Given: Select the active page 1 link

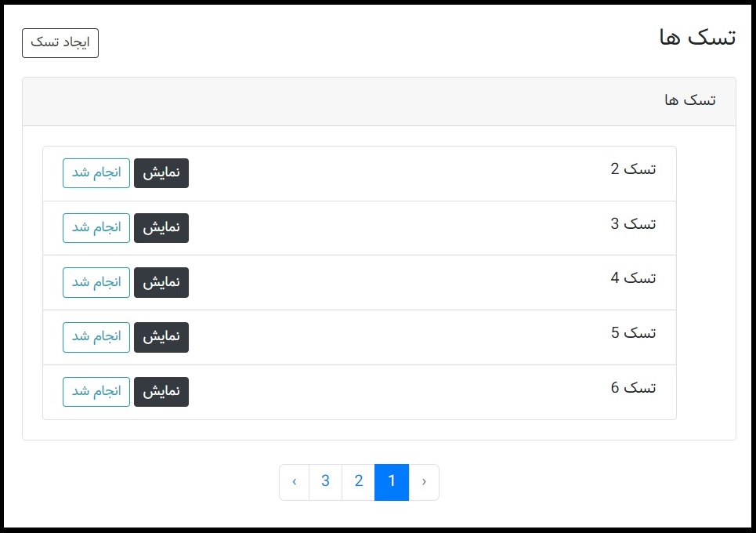Looking at the screenshot, I should pyautogui.click(x=392, y=482).
